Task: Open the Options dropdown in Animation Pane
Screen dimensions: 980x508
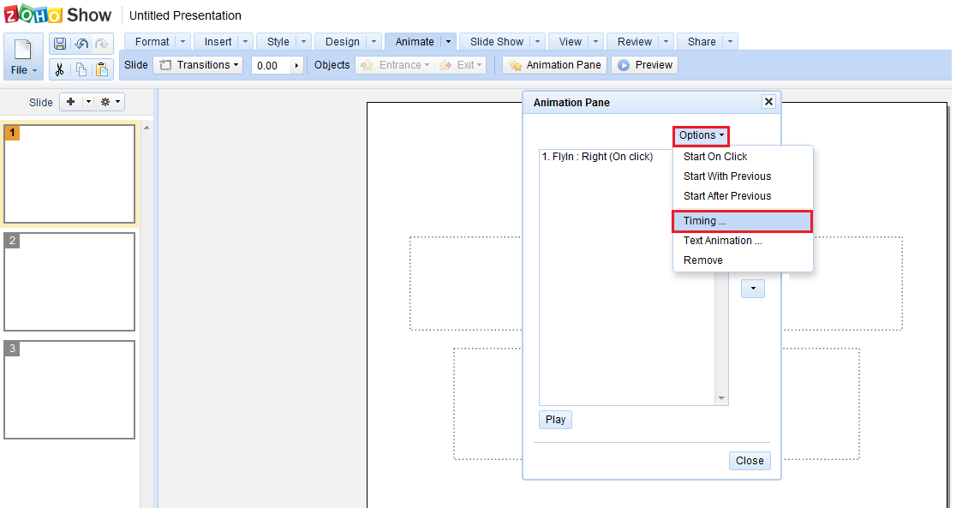Action: point(702,135)
